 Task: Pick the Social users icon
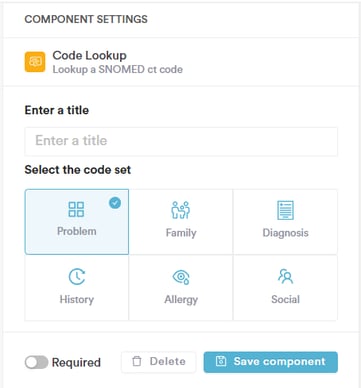[285, 276]
